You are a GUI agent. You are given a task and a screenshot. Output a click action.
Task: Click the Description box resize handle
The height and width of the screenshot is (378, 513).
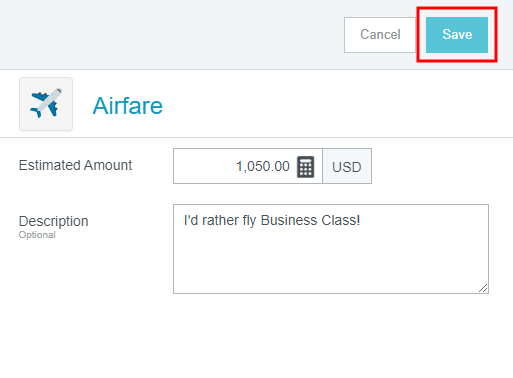click(483, 288)
